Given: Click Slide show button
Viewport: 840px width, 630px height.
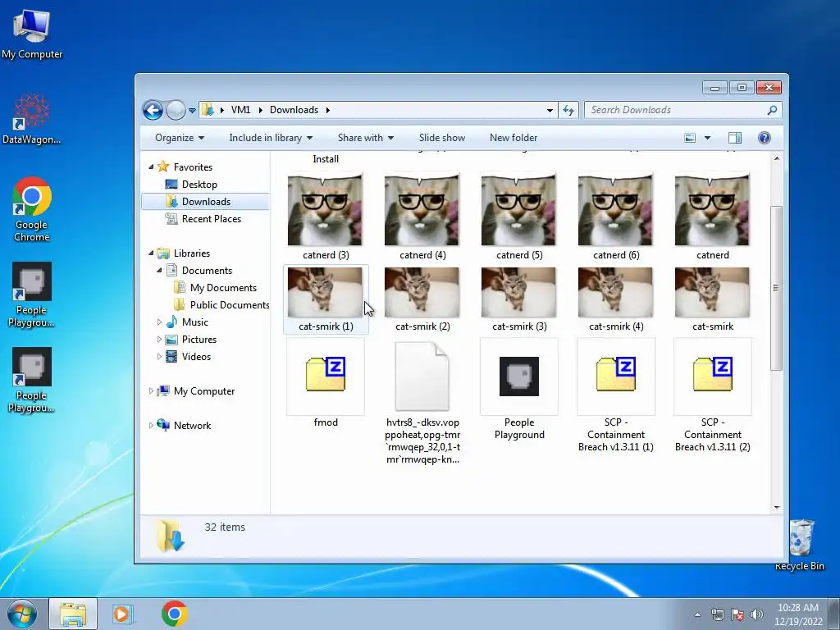Looking at the screenshot, I should coord(442,138).
